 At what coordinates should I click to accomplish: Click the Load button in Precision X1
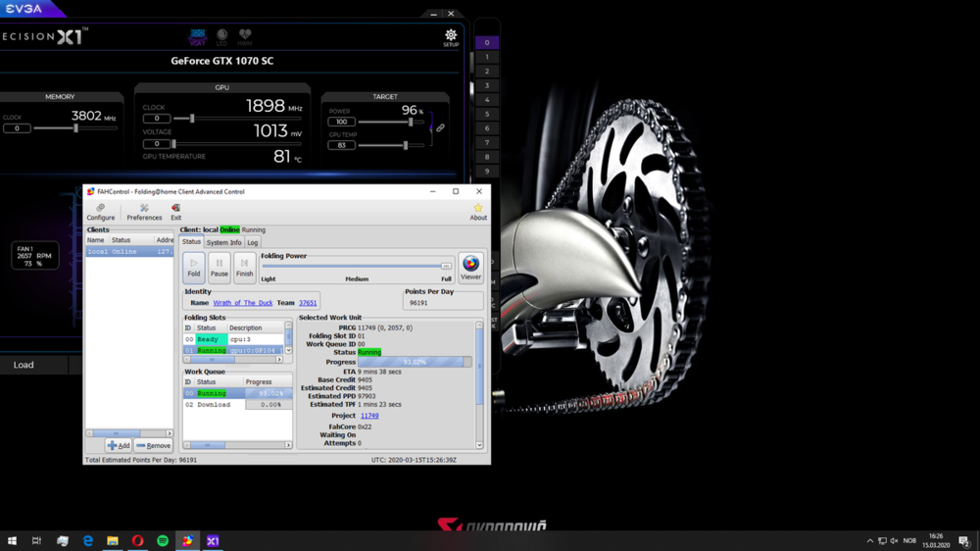click(24, 365)
